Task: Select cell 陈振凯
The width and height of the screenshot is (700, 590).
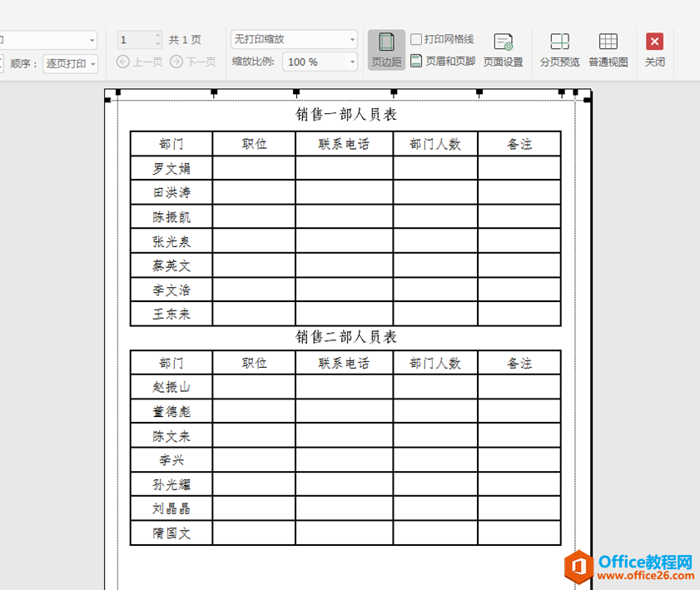Action: click(171, 217)
